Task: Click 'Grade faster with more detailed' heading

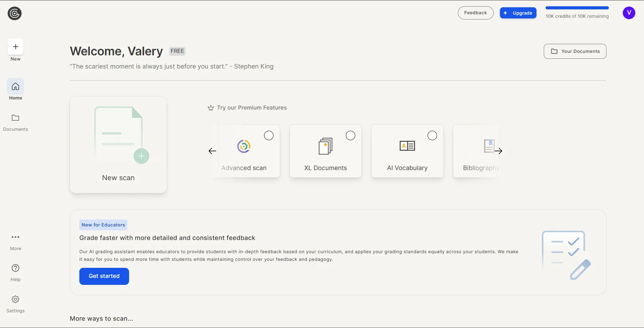Action: (x=167, y=238)
